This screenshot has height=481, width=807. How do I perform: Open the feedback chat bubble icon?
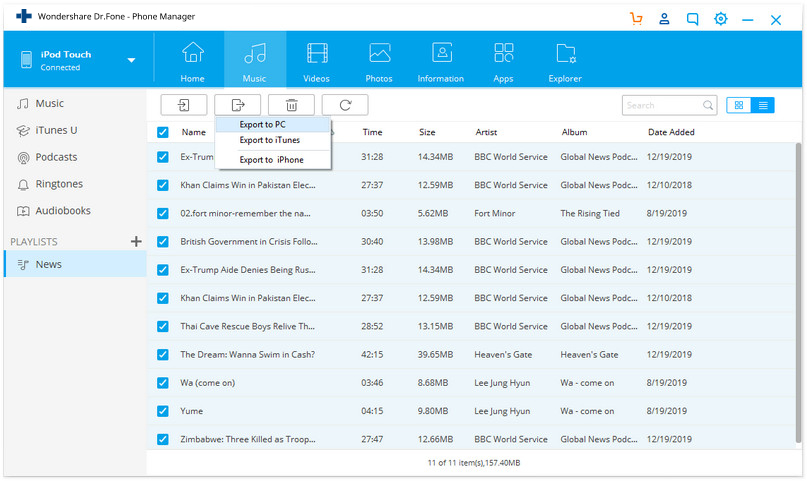[693, 19]
